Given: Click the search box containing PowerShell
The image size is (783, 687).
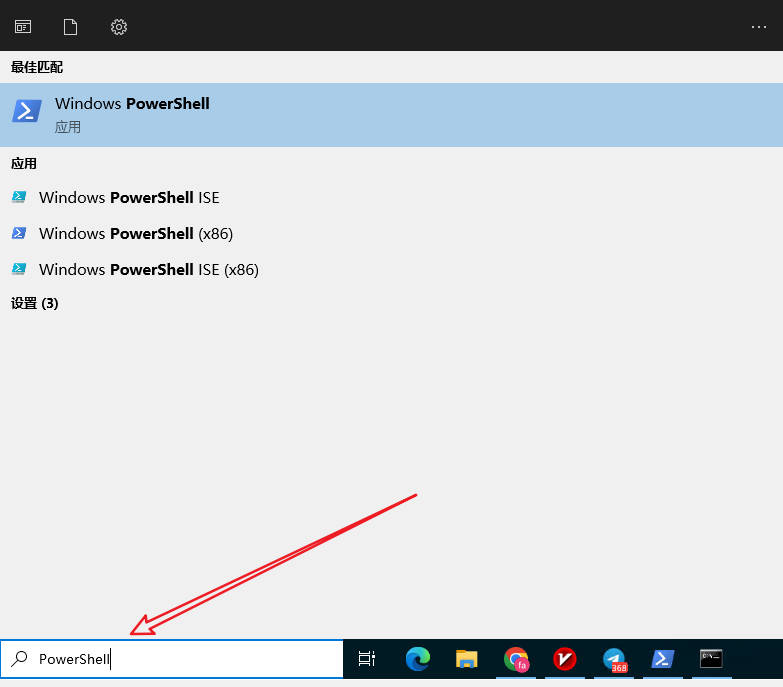Looking at the screenshot, I should [x=190, y=659].
